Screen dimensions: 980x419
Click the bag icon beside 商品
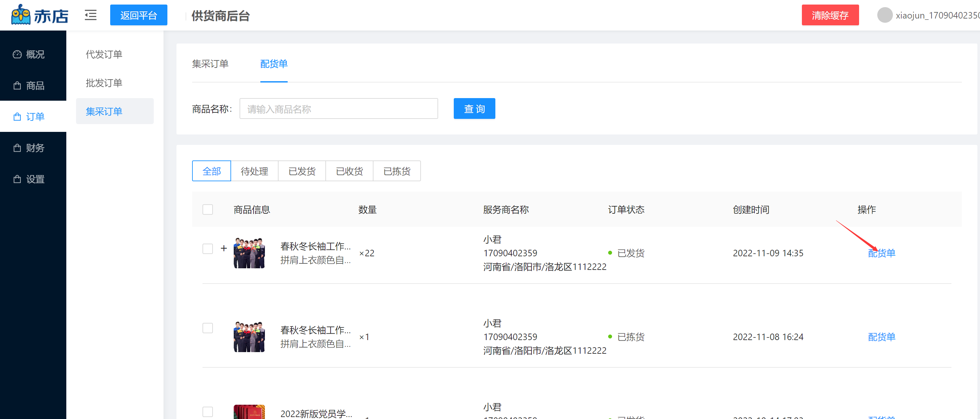click(x=17, y=85)
